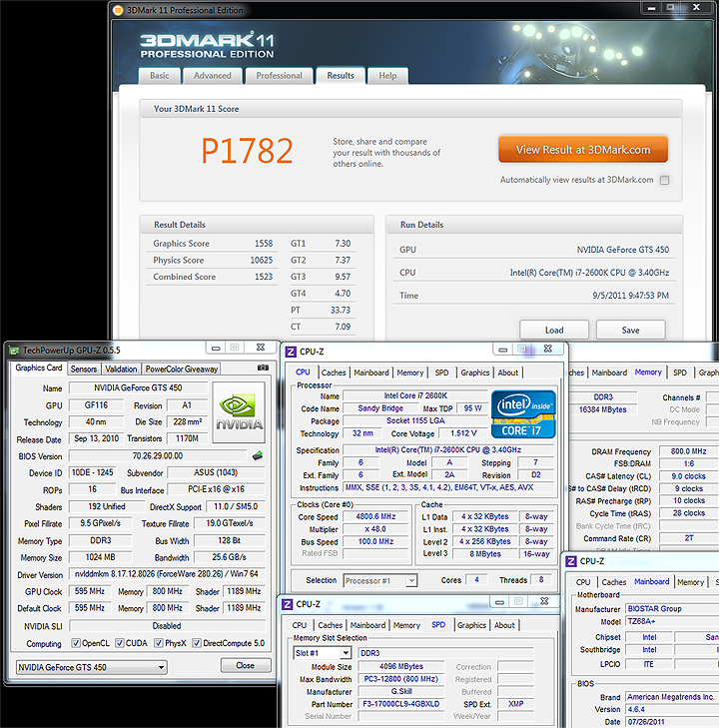Toggle the DirectCompute 5.0 checkbox
719x728 pixels.
(x=197, y=643)
